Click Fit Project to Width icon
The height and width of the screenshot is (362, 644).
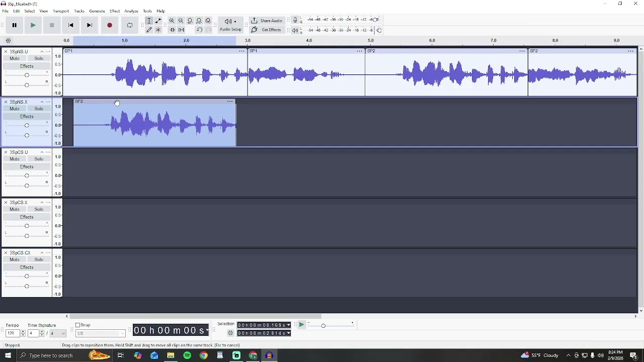coord(200,21)
